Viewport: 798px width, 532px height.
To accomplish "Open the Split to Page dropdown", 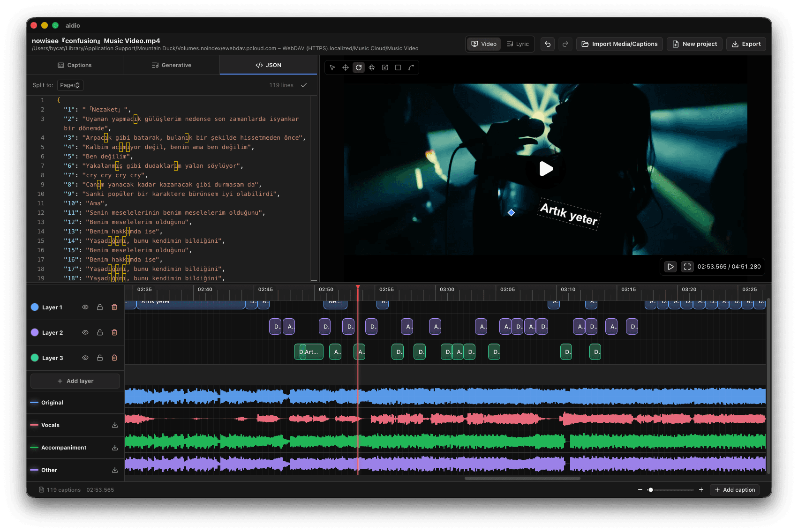I will point(70,85).
